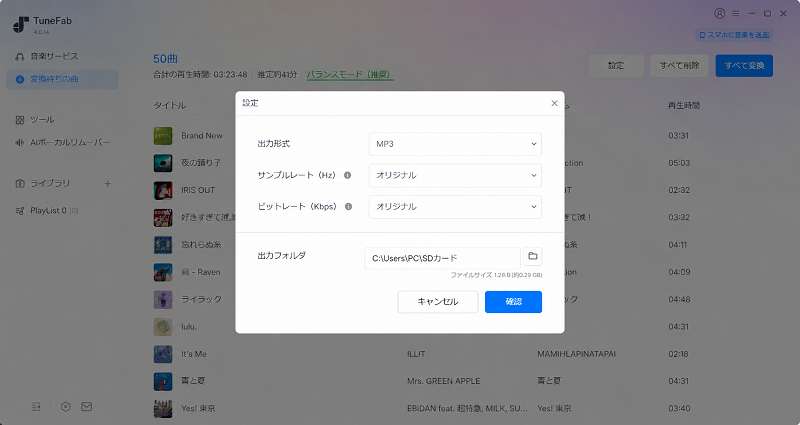The image size is (800, 425).
Task: Click the Yes! 東京 album thumbnail
Action: pos(163,409)
